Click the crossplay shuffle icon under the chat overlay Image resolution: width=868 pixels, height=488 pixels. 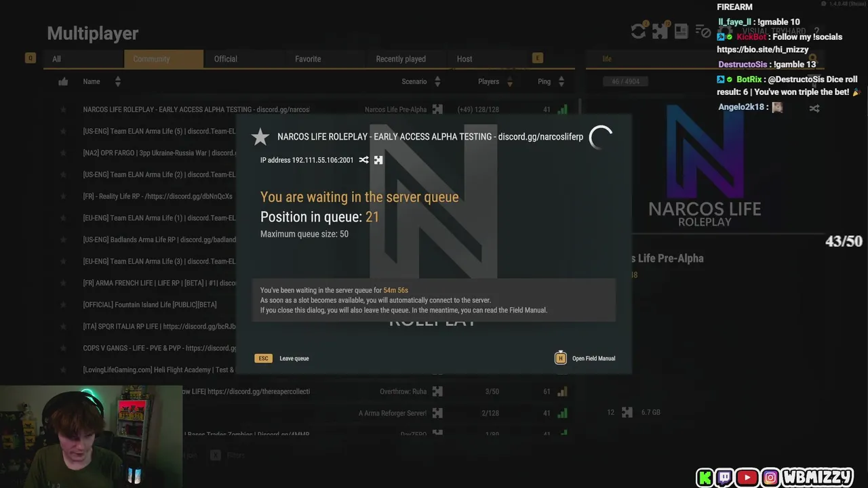[x=814, y=108]
